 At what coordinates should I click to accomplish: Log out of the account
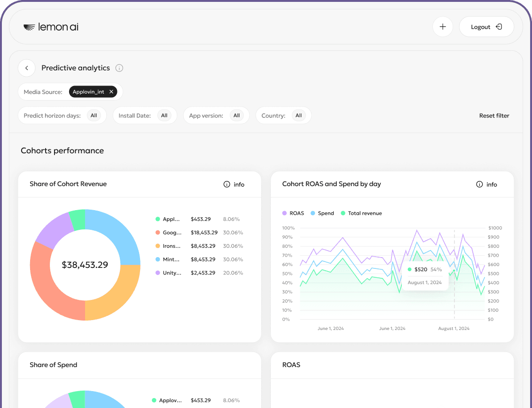tap(486, 27)
